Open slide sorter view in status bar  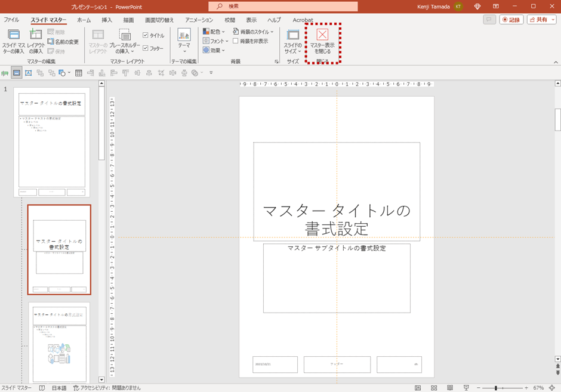pyautogui.click(x=434, y=388)
